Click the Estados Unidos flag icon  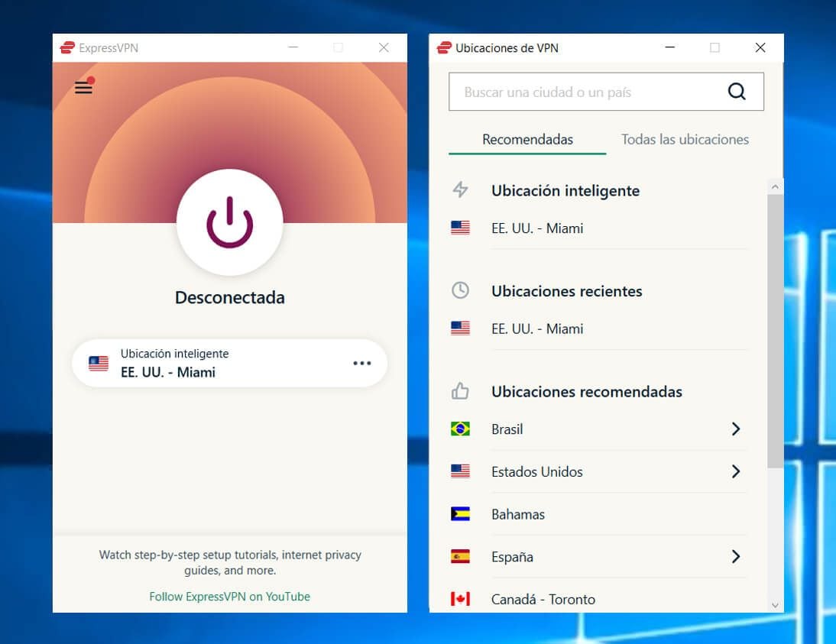click(x=460, y=471)
